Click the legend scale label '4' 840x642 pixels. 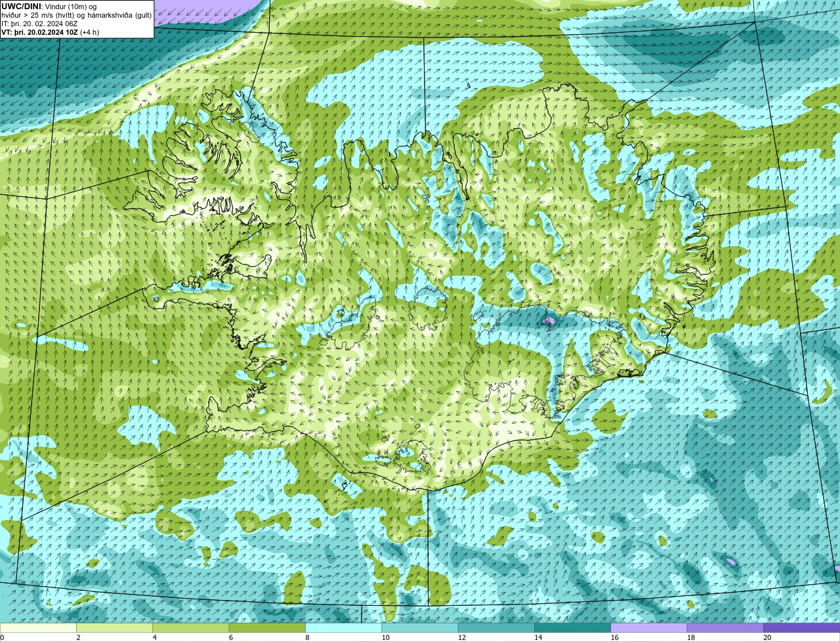point(155,637)
